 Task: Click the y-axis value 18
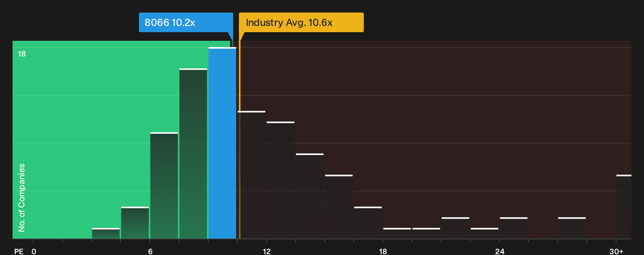(x=22, y=54)
